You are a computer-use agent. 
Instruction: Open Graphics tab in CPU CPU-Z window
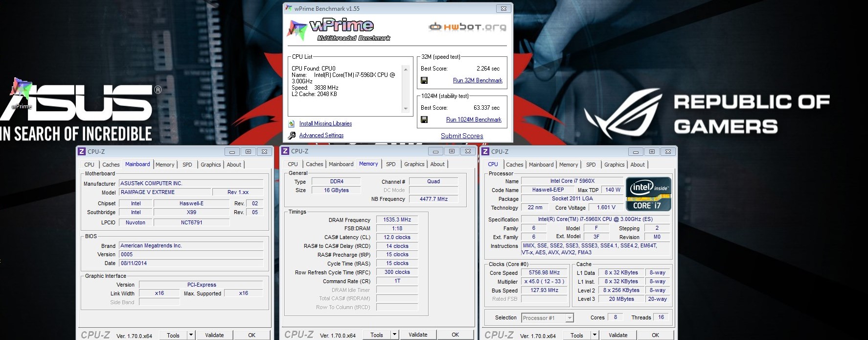pyautogui.click(x=614, y=165)
